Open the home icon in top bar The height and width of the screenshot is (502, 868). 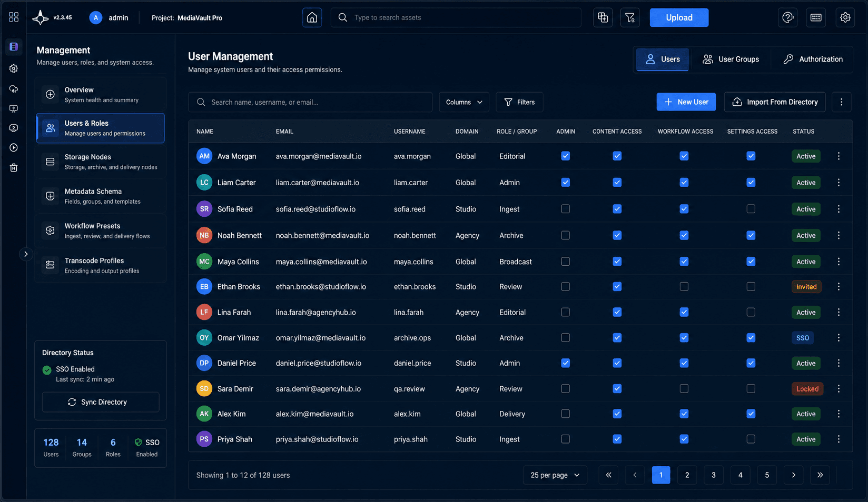(x=312, y=17)
